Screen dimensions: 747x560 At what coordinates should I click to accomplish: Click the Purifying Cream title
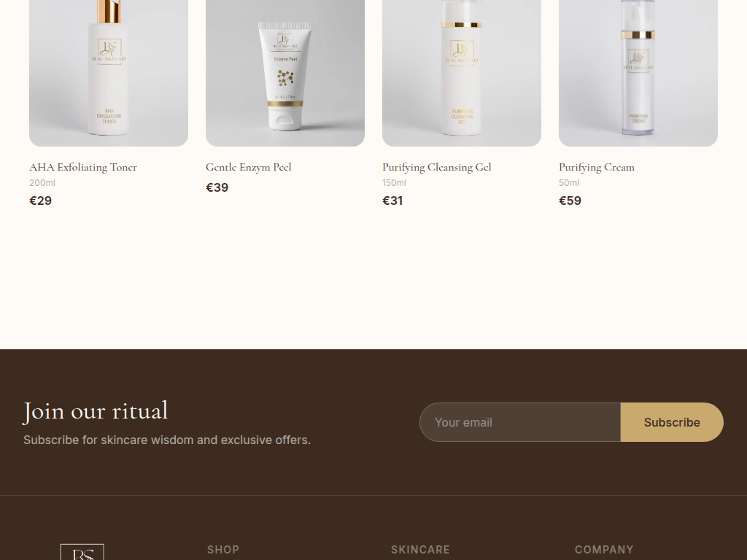click(597, 167)
